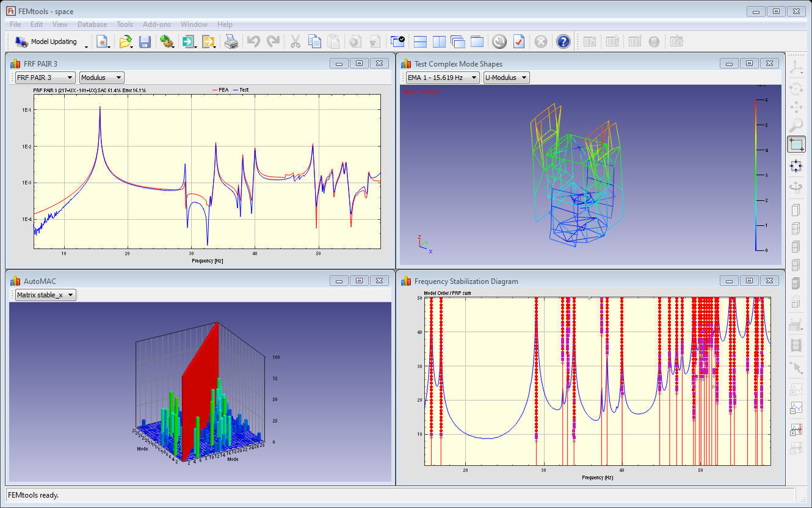Click the window select icon with checkmark
The width and height of the screenshot is (812, 508).
[x=398, y=42]
